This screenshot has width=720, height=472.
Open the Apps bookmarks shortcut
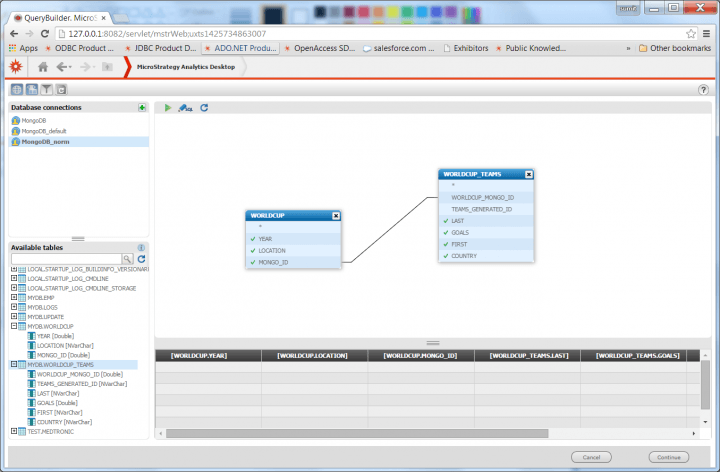(x=23, y=48)
